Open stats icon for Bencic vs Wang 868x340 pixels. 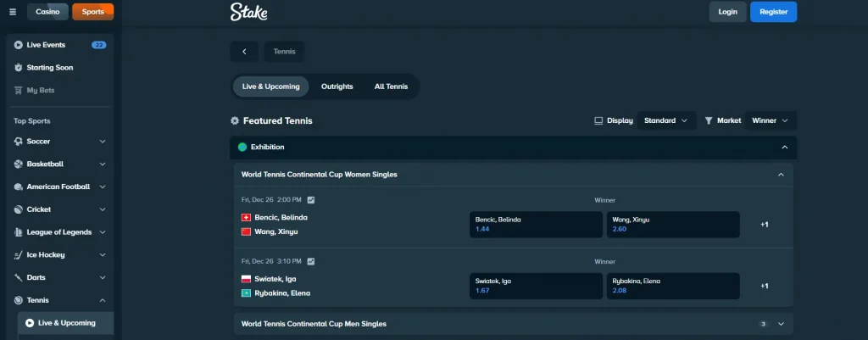point(311,200)
